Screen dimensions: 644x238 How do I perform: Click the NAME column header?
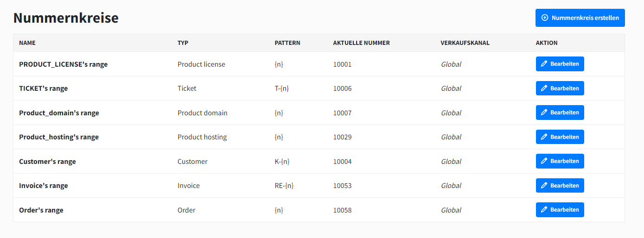coord(27,43)
